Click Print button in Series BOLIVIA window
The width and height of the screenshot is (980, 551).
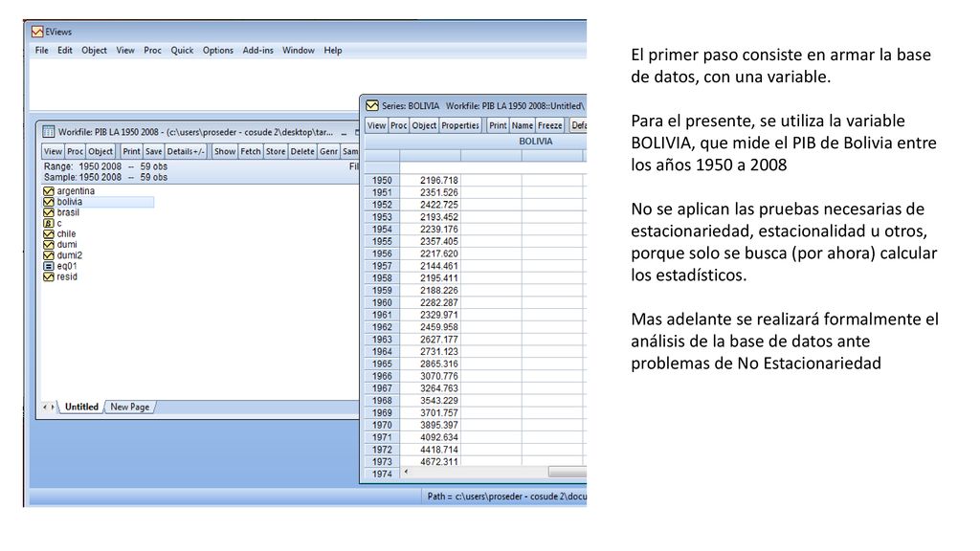498,125
